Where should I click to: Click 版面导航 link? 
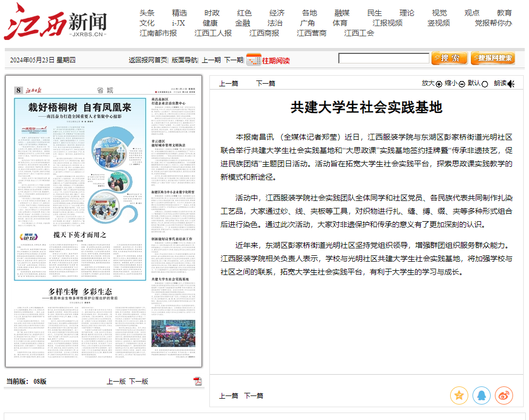pyautogui.click(x=184, y=60)
